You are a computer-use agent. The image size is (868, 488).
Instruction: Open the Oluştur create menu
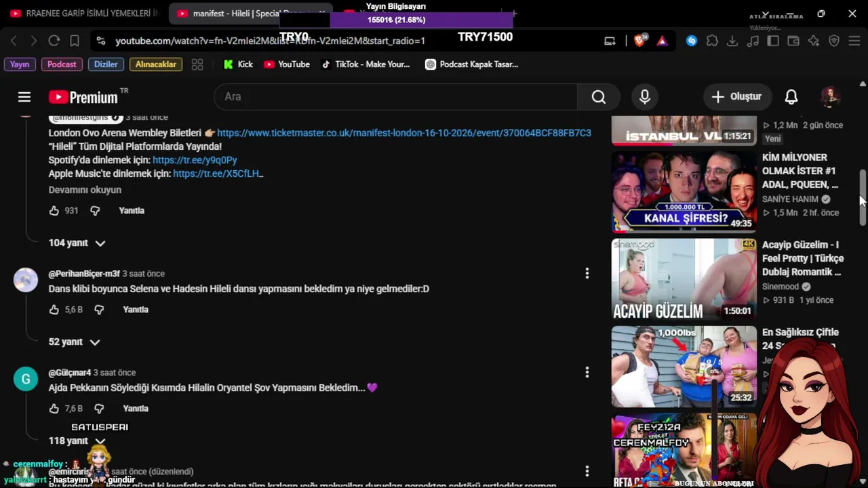click(x=736, y=97)
